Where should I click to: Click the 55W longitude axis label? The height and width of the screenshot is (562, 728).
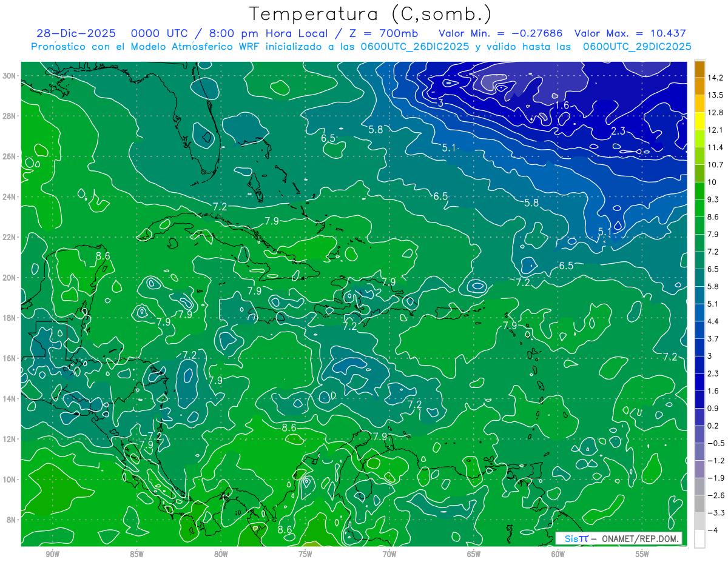(642, 555)
